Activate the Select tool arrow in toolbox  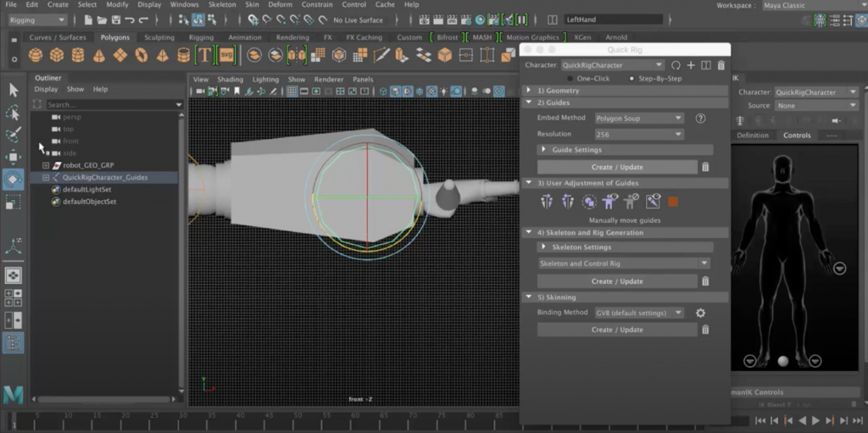(x=14, y=91)
